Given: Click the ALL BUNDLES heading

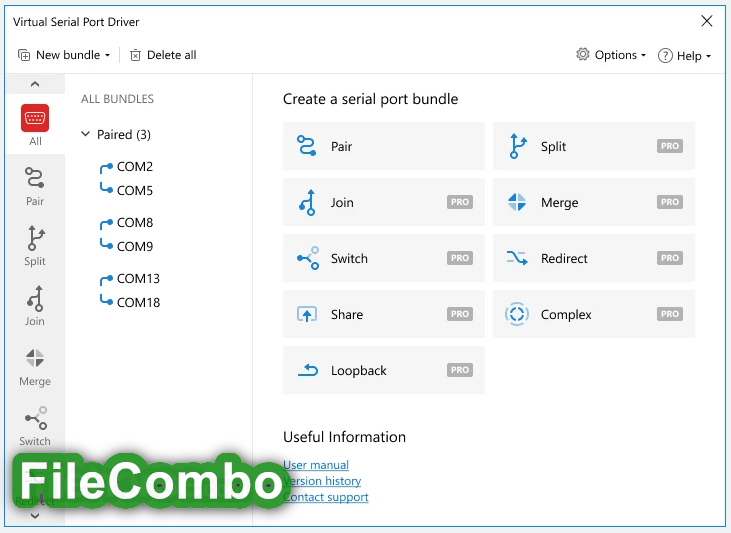Looking at the screenshot, I should (x=117, y=99).
